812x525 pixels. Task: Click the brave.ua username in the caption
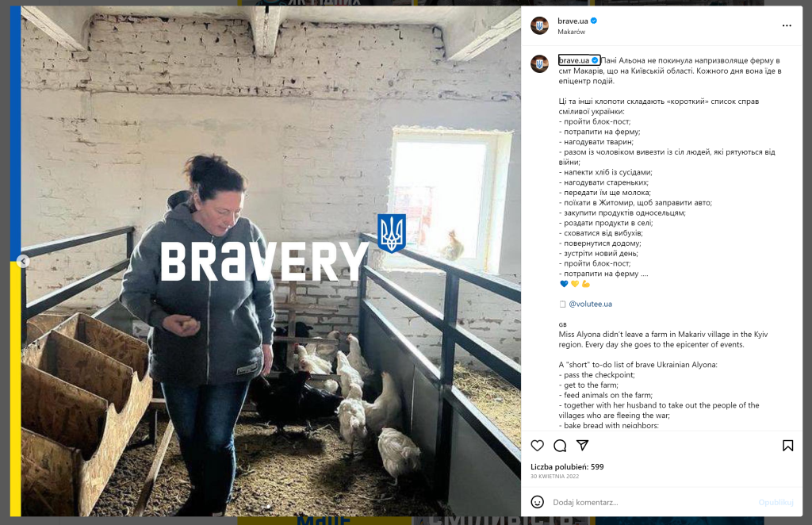tap(574, 60)
